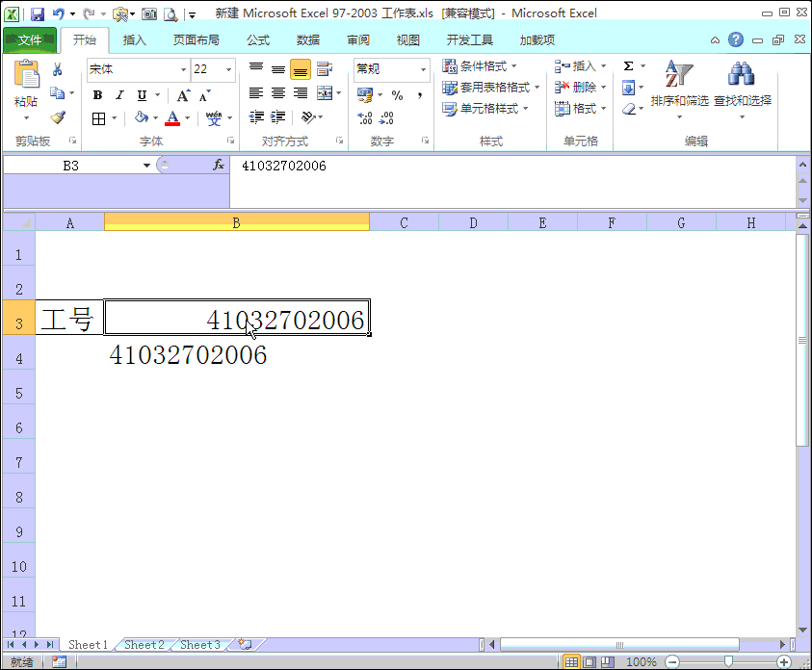Open Sheet2 worksheet tab
The image size is (812, 670).
pos(144,645)
